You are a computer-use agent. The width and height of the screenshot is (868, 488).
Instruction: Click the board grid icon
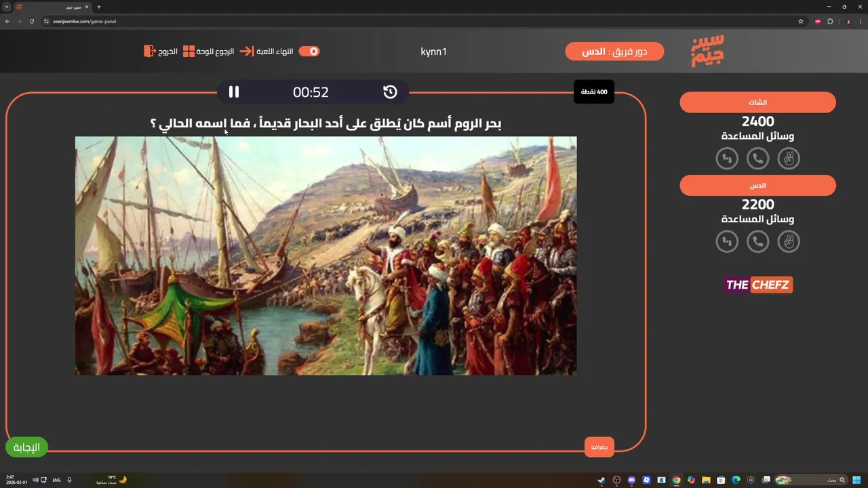coord(189,52)
